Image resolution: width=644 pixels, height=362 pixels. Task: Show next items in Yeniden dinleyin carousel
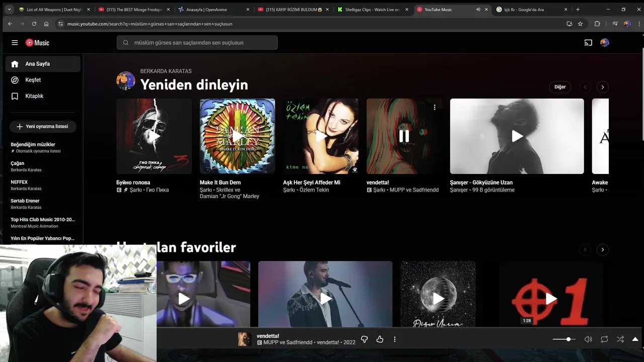click(603, 87)
